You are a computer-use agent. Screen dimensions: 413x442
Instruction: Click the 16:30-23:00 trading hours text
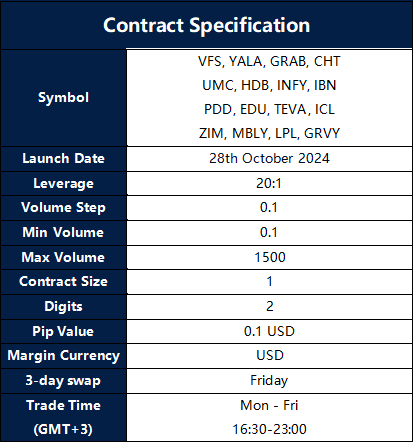point(269,429)
